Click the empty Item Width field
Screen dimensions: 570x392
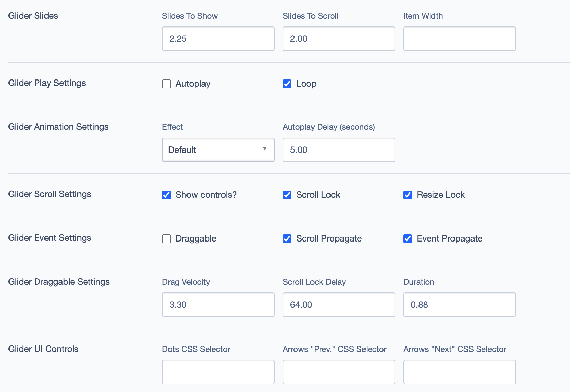(x=459, y=39)
